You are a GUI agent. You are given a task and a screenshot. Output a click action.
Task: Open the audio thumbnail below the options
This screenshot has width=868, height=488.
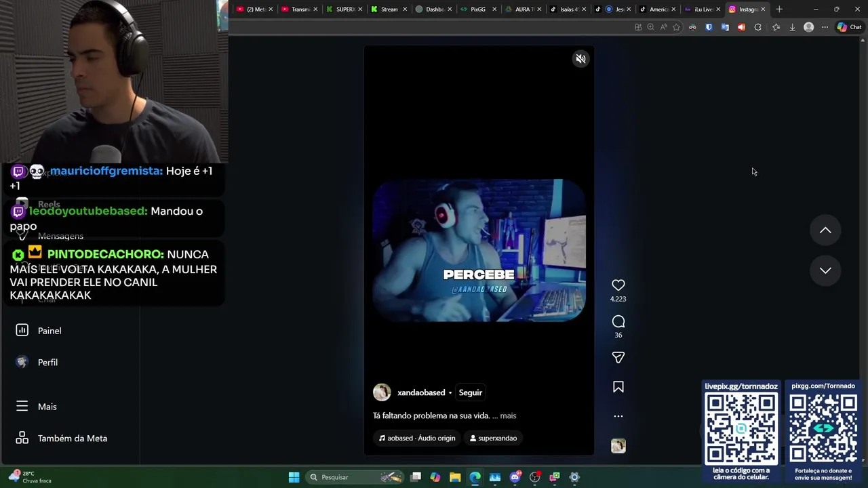point(618,445)
